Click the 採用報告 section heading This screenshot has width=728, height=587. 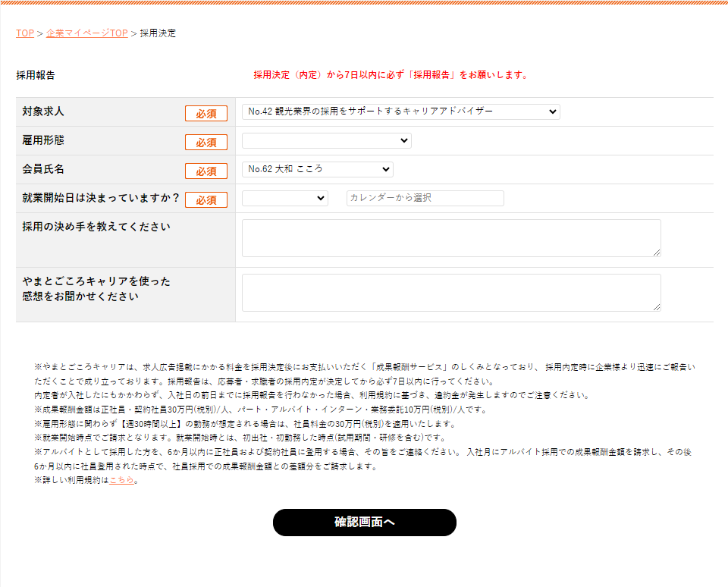pyautogui.click(x=36, y=75)
